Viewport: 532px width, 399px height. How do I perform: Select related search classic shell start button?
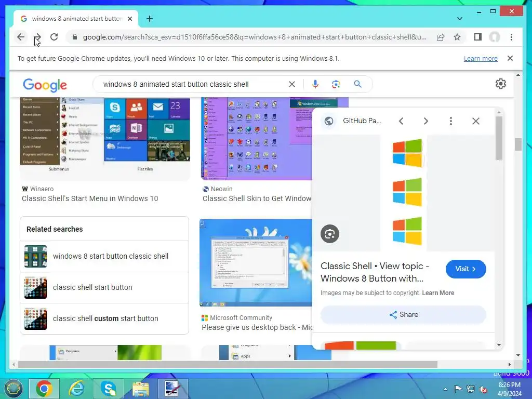(104, 287)
